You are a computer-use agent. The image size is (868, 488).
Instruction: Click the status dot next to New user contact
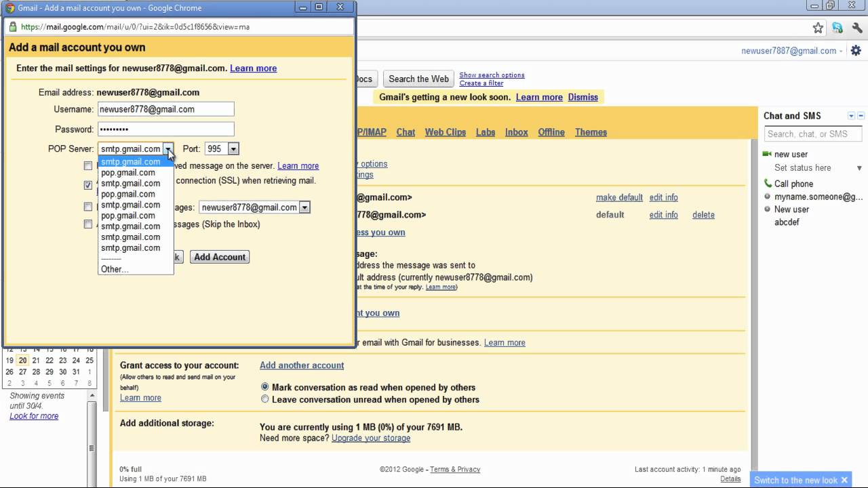point(767,209)
